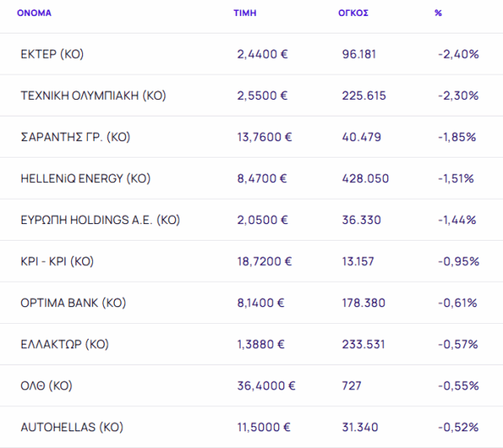Open HELLENiQ ENERGY (ΚΟ) stock
Viewport: 503px width, 448px height.
tap(86, 179)
